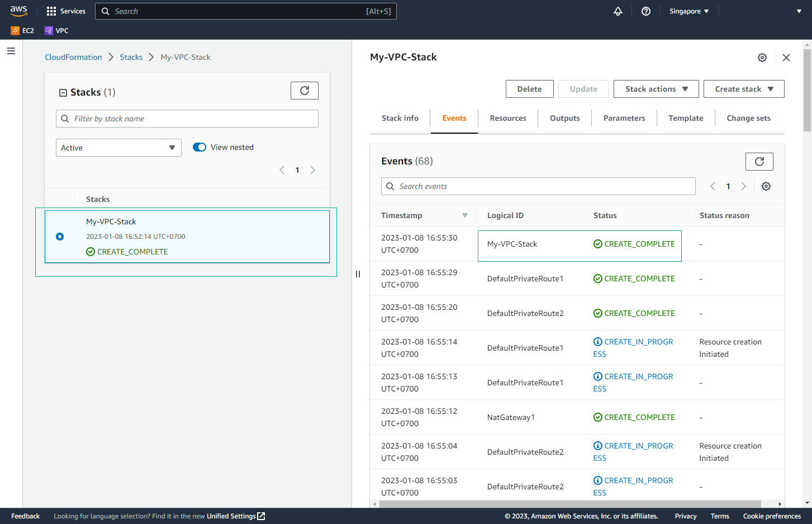Click the split panel resize handle
Image resolution: width=812 pixels, height=524 pixels.
click(x=358, y=274)
